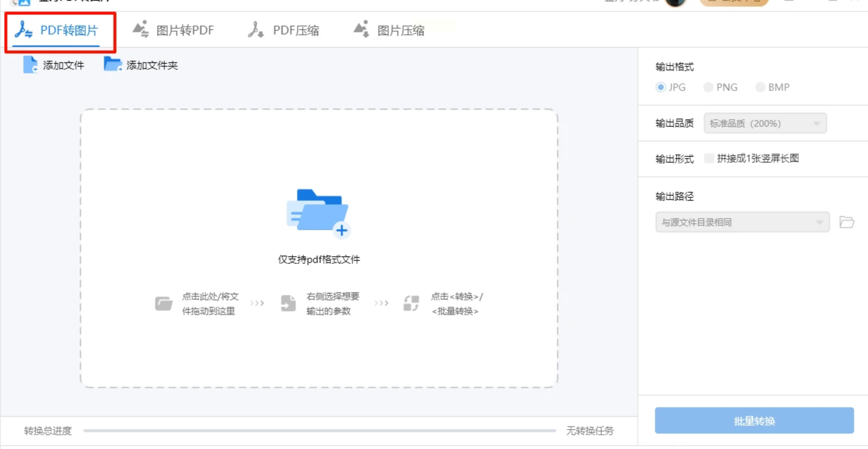The width and height of the screenshot is (868, 449).
Task: Select the BMP output format
Action: [760, 87]
